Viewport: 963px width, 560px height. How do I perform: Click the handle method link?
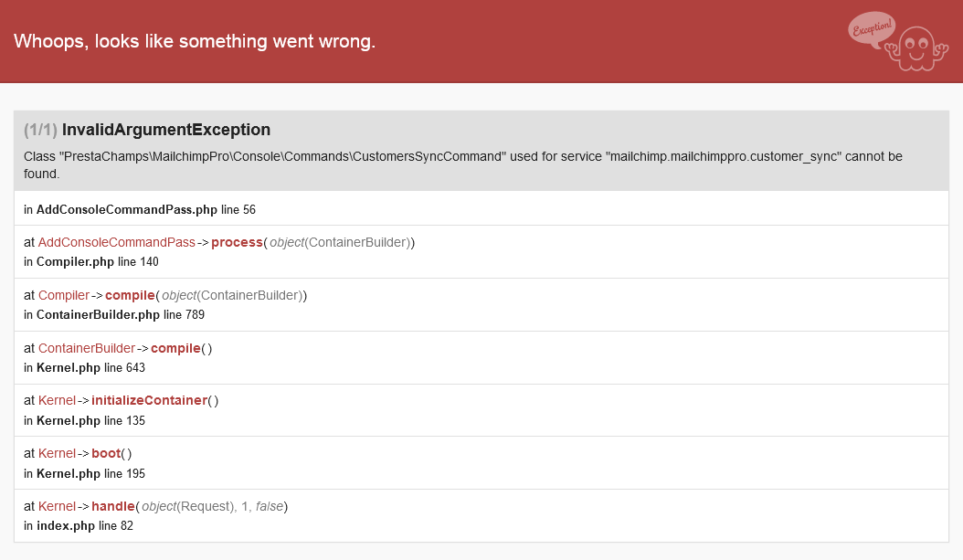tap(113, 506)
